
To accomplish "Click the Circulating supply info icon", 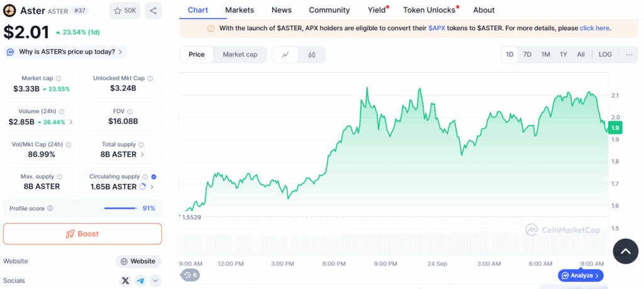I will pyautogui.click(x=145, y=177).
